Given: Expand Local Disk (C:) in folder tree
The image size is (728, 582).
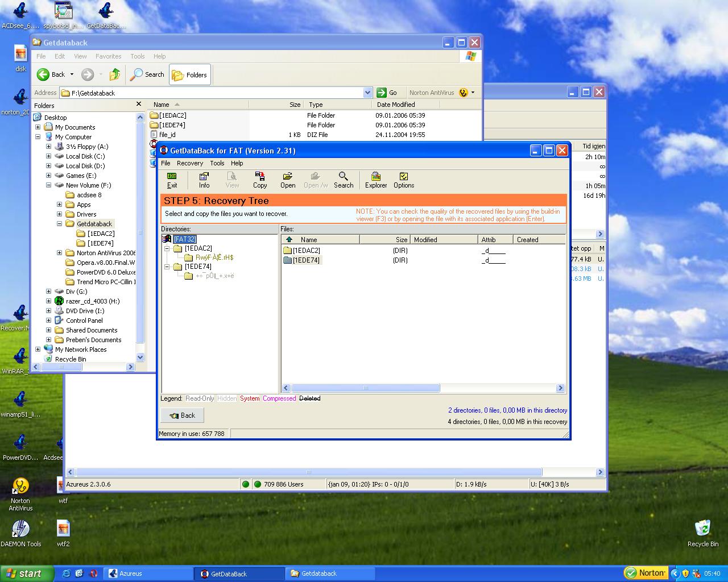Looking at the screenshot, I should 49,156.
